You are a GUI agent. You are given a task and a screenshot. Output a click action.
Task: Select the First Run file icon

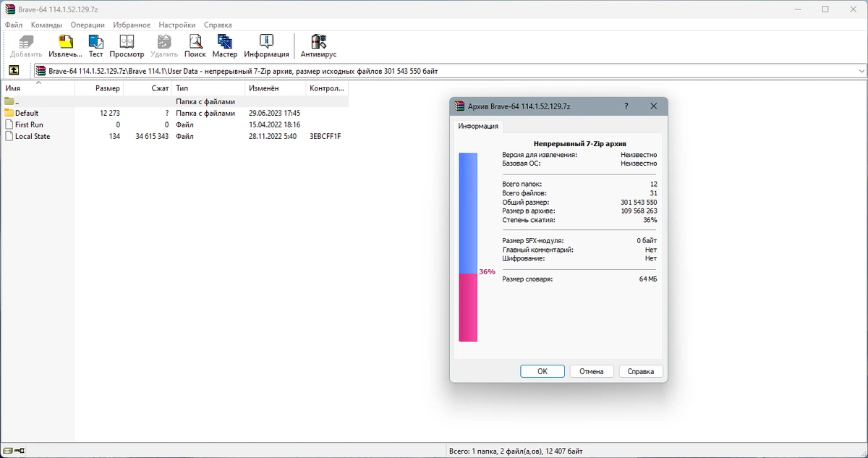[9, 124]
